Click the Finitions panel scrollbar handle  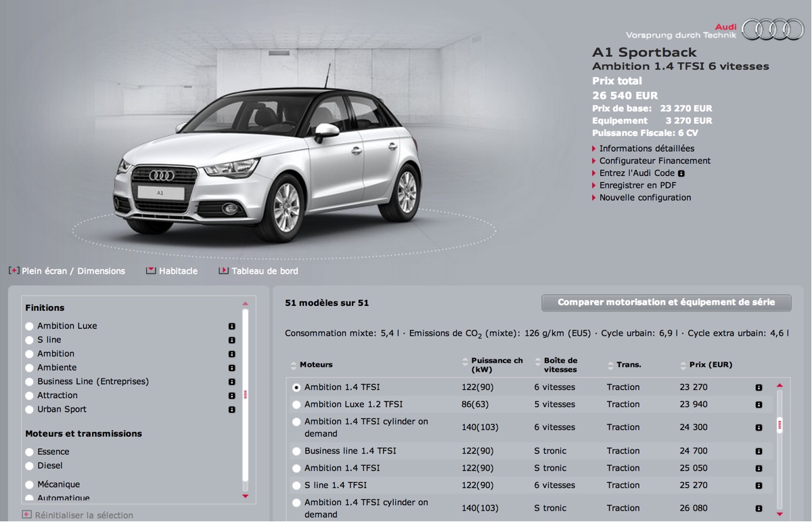pos(246,395)
